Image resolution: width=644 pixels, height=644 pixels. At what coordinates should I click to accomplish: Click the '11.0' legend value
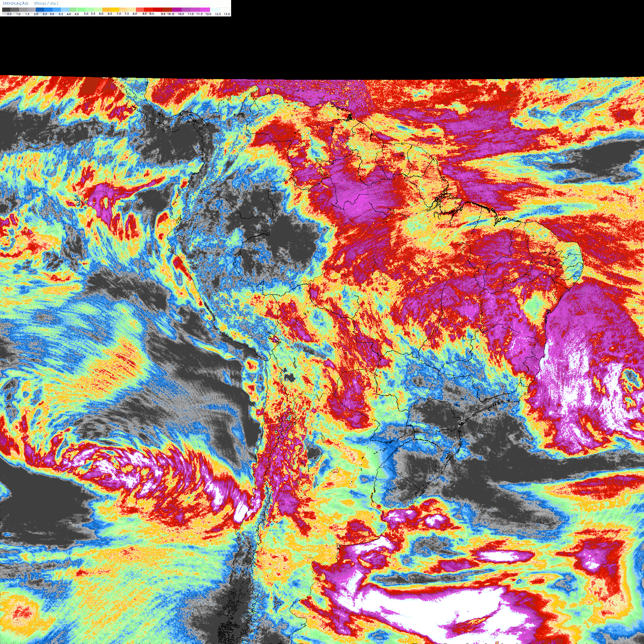(x=191, y=14)
